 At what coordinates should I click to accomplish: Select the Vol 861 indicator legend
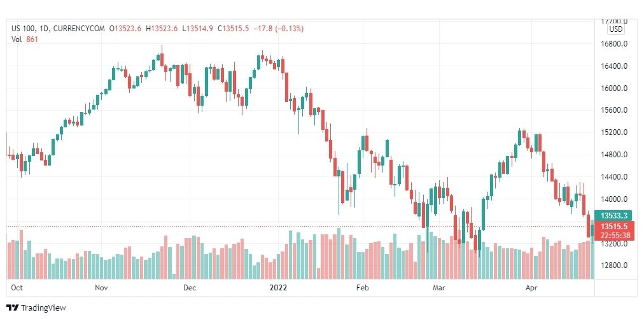pyautogui.click(x=25, y=39)
